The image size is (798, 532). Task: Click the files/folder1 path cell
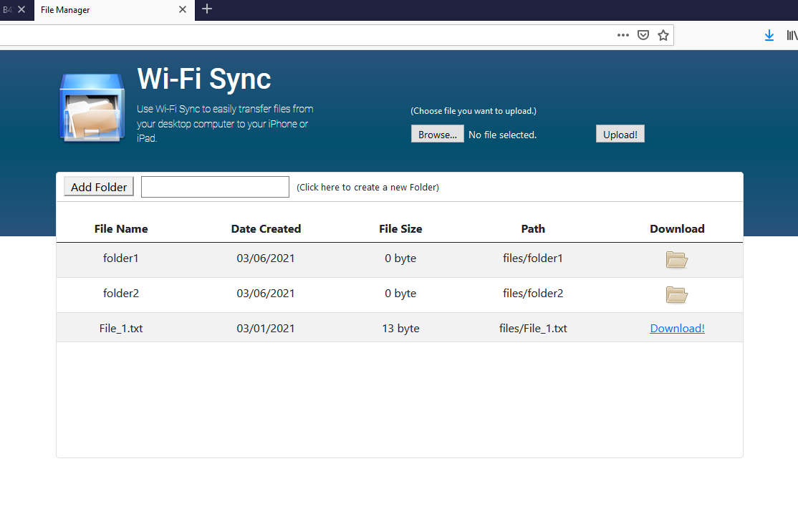(x=533, y=258)
